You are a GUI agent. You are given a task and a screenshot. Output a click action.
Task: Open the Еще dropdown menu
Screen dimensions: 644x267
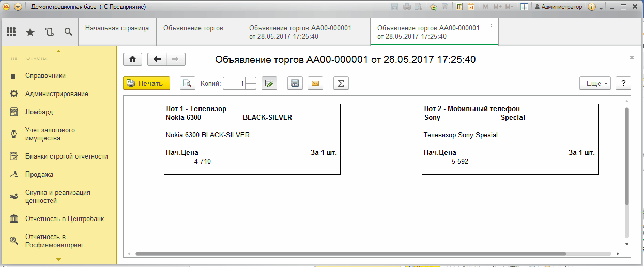click(x=596, y=83)
